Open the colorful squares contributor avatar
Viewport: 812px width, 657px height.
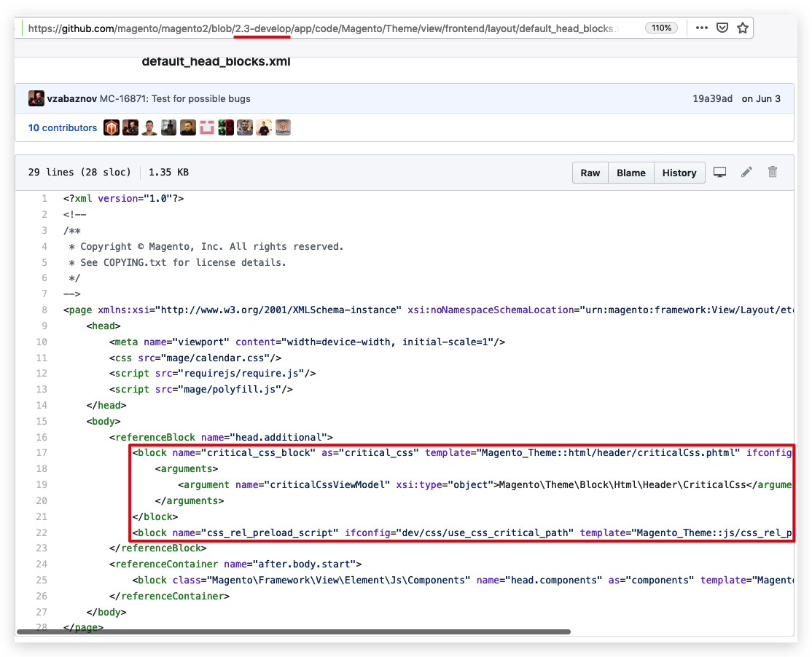[x=226, y=127]
